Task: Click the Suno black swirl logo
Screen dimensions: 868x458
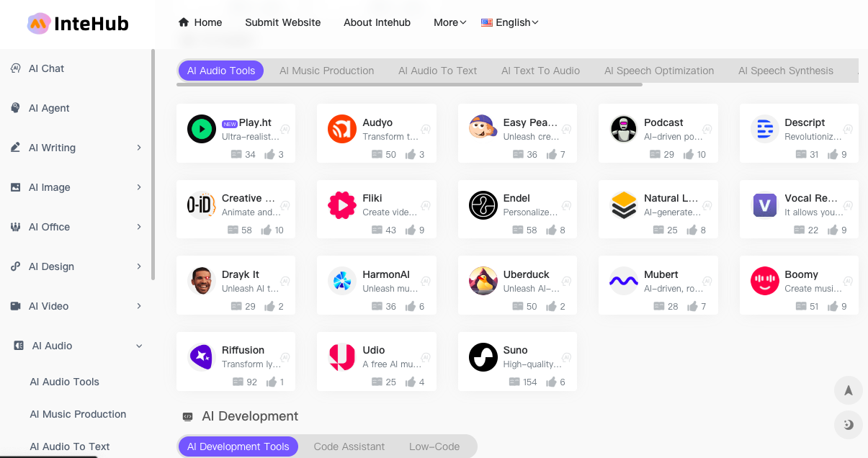Action: click(483, 357)
